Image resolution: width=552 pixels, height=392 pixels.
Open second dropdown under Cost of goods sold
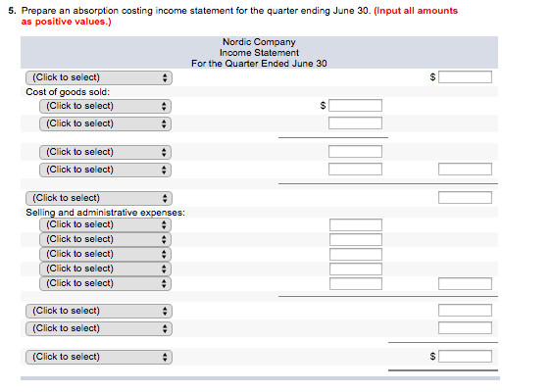click(105, 123)
